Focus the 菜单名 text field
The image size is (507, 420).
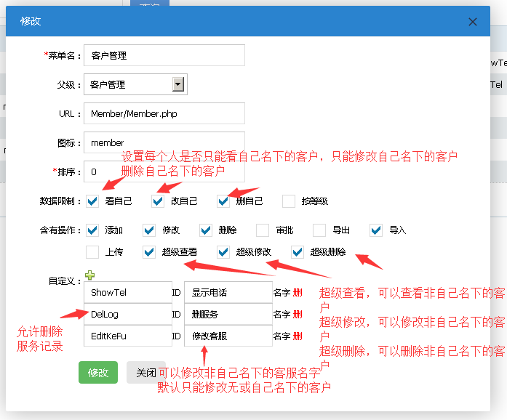[164, 55]
